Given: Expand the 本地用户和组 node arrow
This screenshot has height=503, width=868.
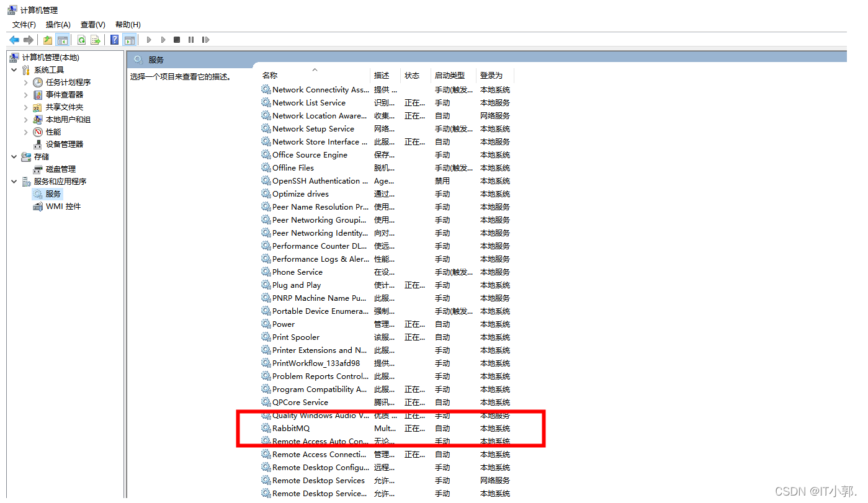Looking at the screenshot, I should (25, 120).
